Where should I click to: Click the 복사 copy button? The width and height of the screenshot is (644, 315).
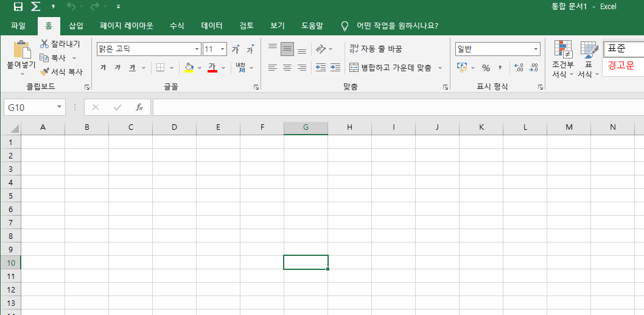pyautogui.click(x=53, y=58)
